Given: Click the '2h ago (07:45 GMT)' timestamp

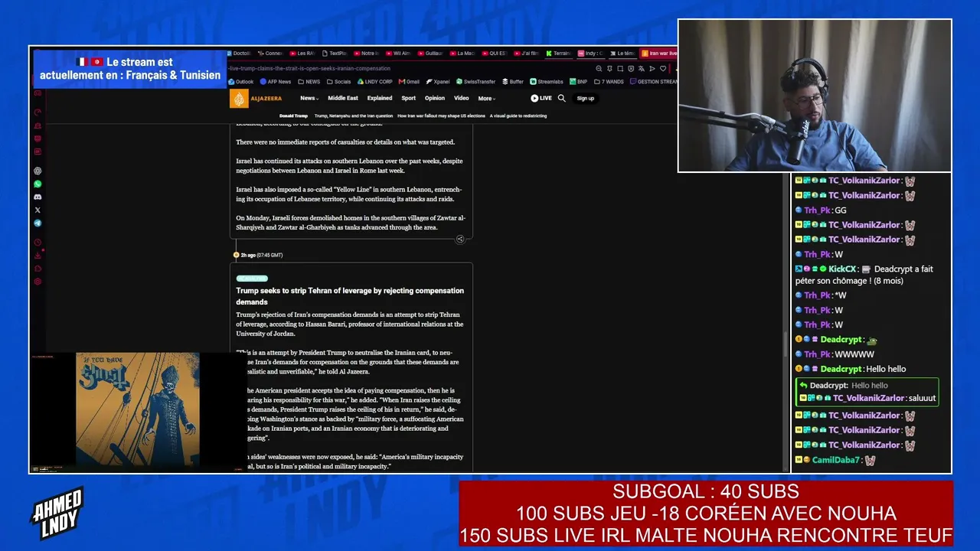Looking at the screenshot, I should pos(262,255).
